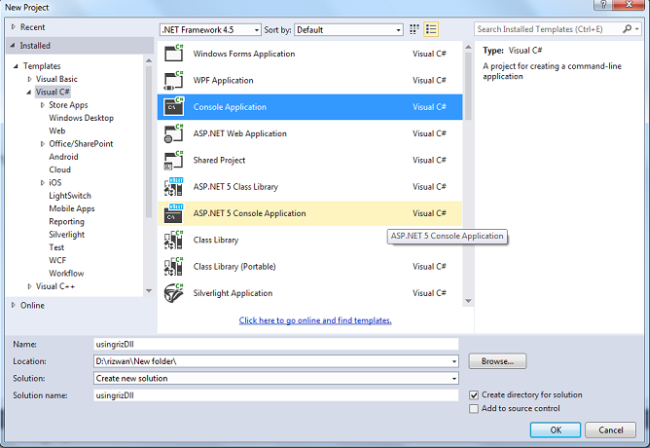Click the OK button
This screenshot has width=650, height=448.
(x=555, y=430)
